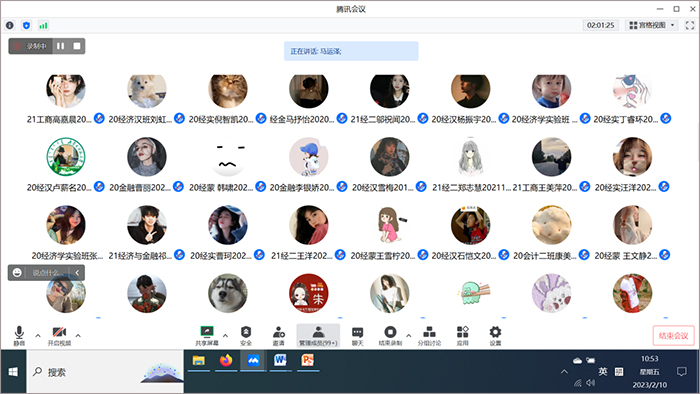
Task: Open Firefox from the Windows taskbar
Action: pos(226,361)
